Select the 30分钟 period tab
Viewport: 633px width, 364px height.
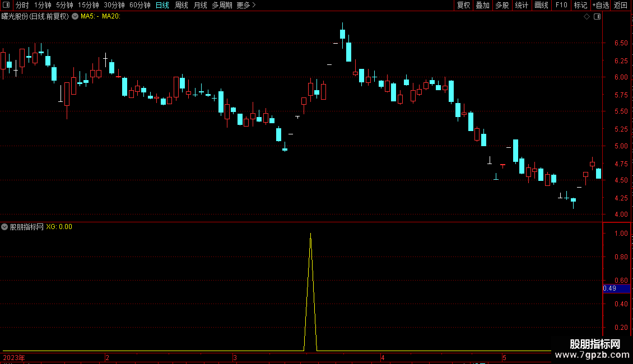pos(114,5)
